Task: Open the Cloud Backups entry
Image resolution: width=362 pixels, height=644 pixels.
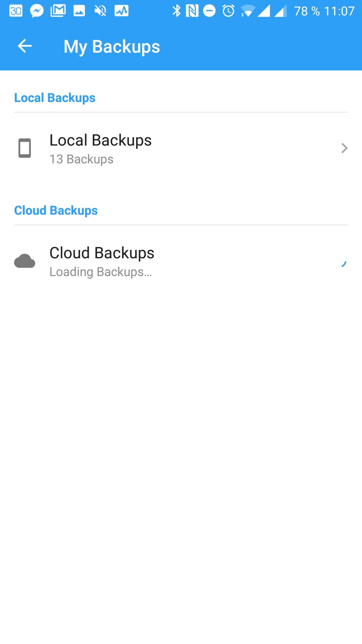Action: click(x=181, y=261)
